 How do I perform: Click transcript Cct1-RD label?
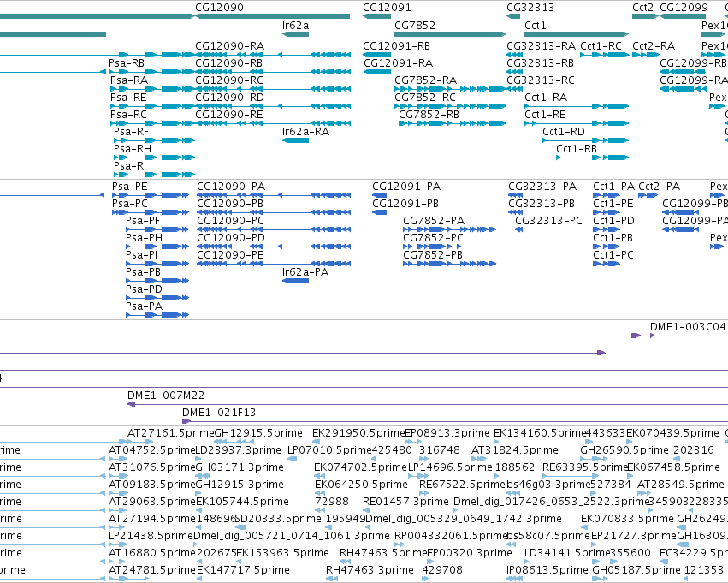[564, 132]
